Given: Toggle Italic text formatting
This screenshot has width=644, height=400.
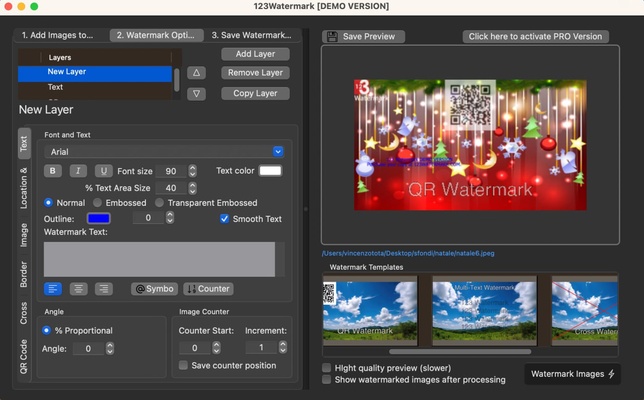Looking at the screenshot, I should [x=78, y=171].
